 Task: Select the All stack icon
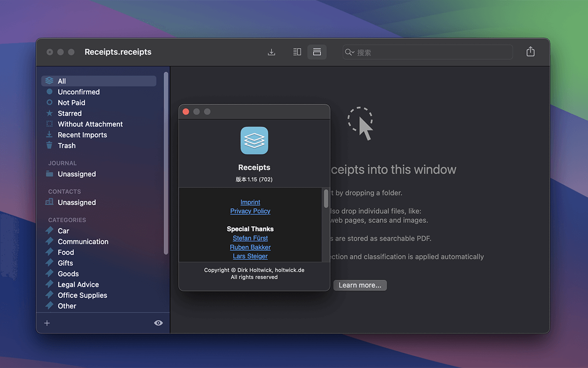click(x=49, y=81)
